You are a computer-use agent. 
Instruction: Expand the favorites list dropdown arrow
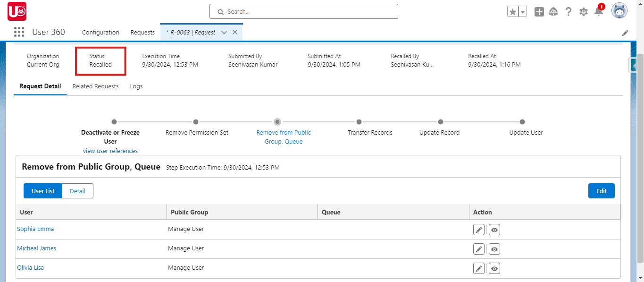click(x=523, y=12)
